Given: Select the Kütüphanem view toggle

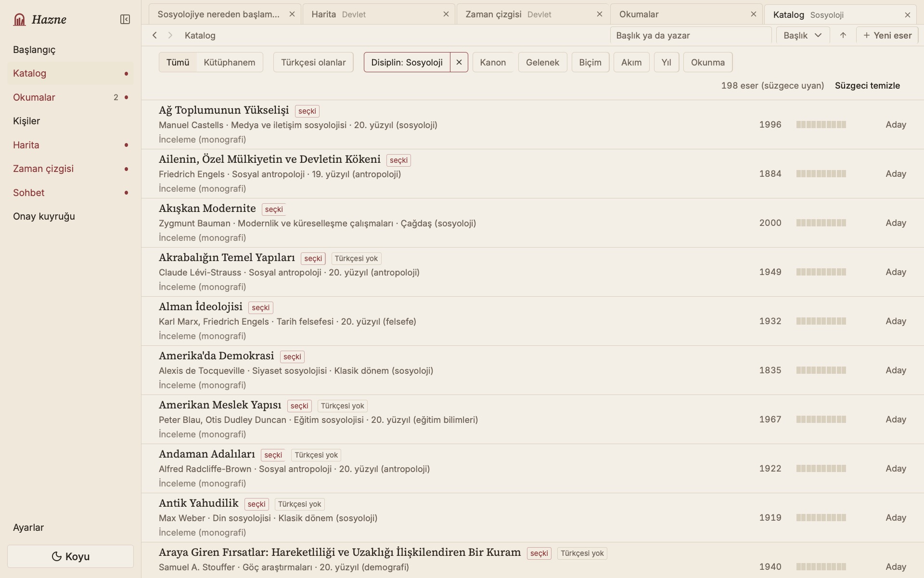Looking at the screenshot, I should click(230, 62).
